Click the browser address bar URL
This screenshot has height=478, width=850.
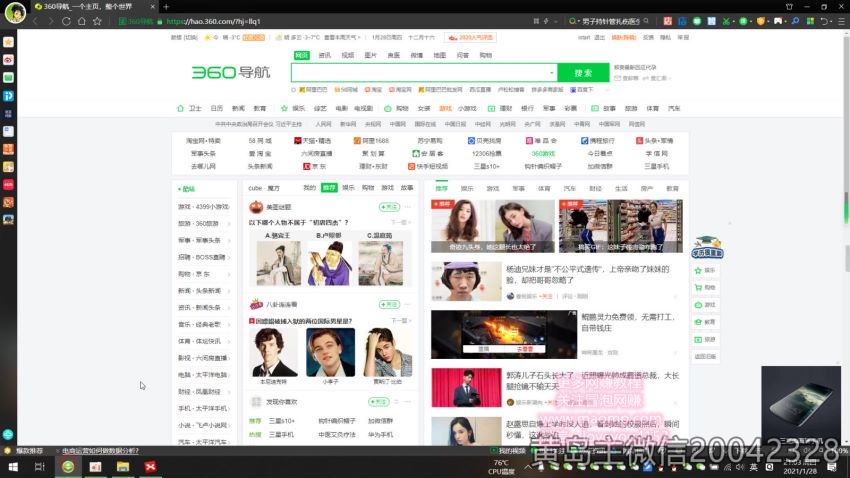214,21
